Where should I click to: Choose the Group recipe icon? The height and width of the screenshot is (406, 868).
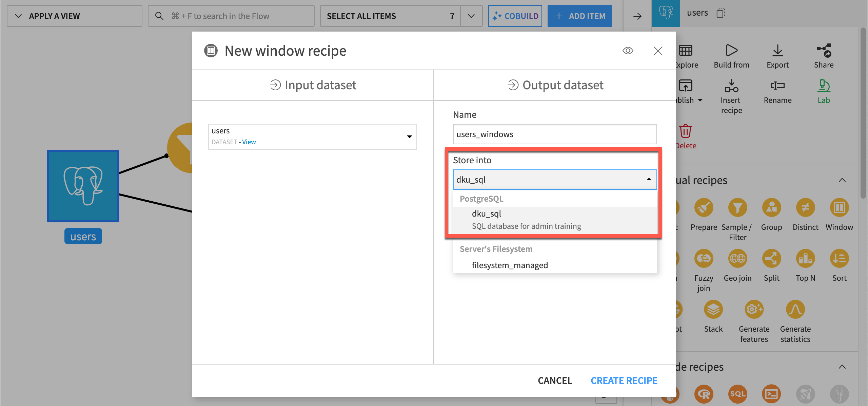pyautogui.click(x=771, y=207)
